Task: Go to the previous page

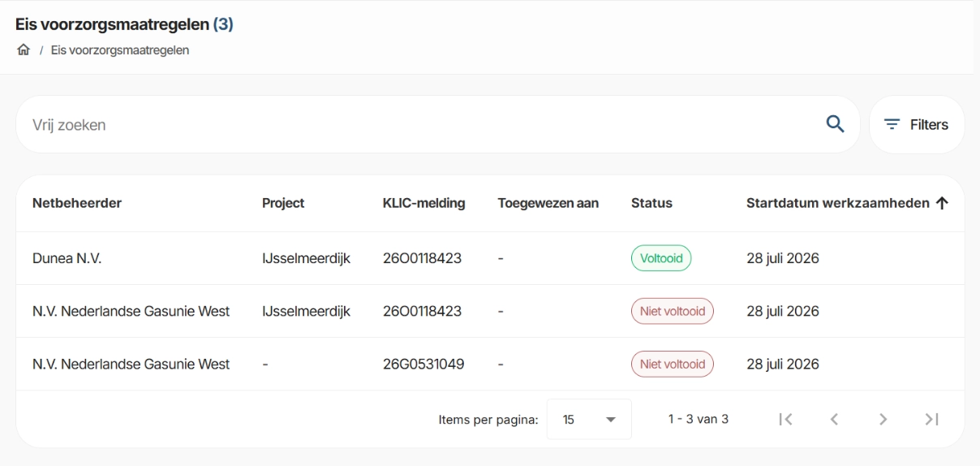Action: click(x=833, y=419)
